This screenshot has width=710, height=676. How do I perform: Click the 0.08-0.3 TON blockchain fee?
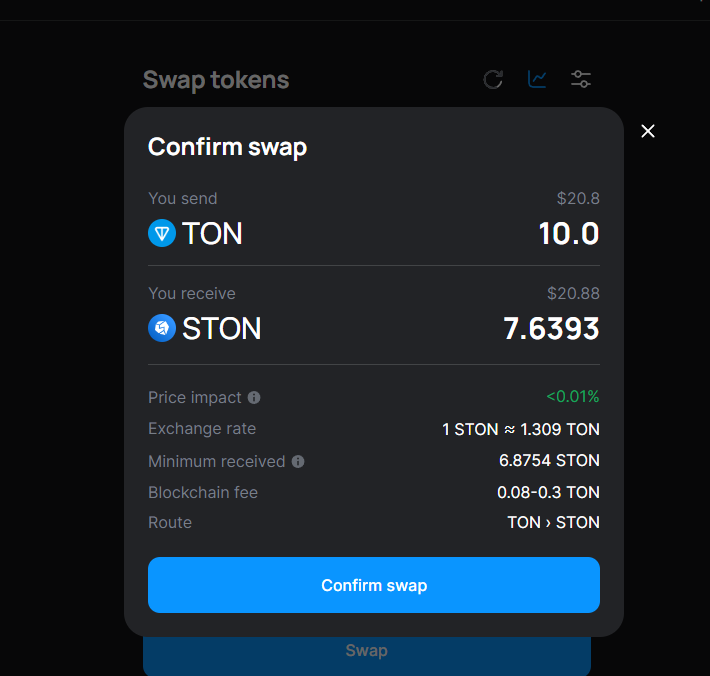548,492
